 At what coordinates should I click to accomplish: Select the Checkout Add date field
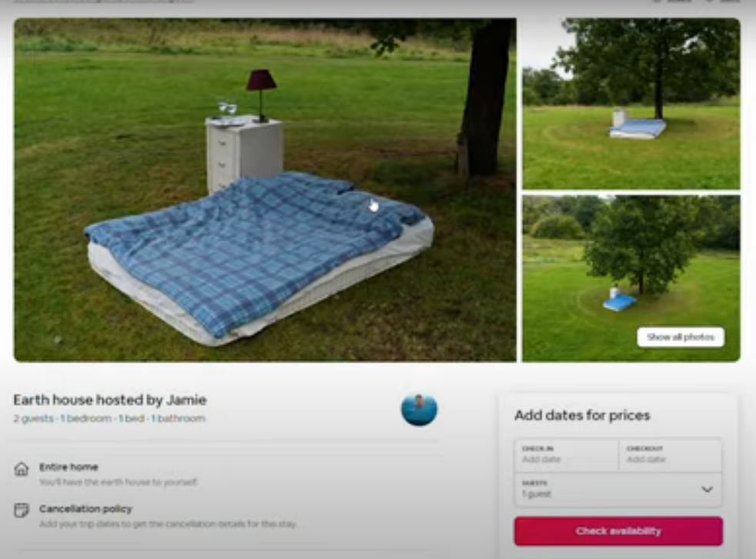point(671,455)
